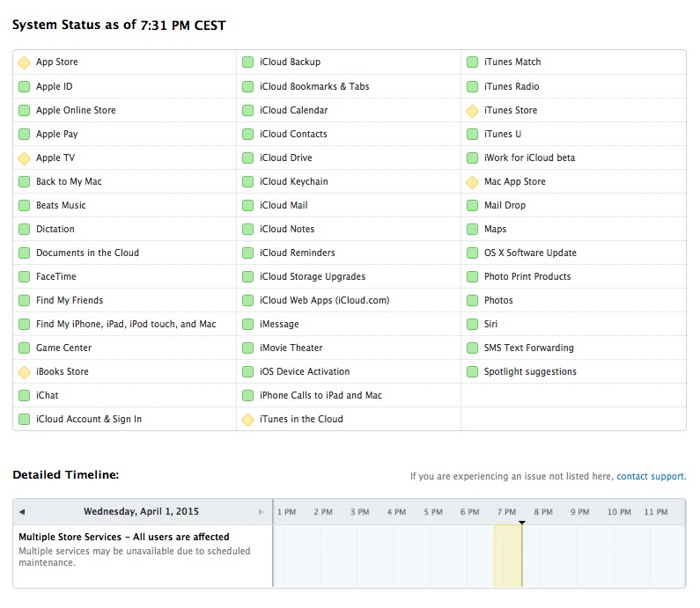This screenshot has height=608, width=700.
Task: Click the 1 PM hour label in timeline
Action: pyautogui.click(x=287, y=512)
